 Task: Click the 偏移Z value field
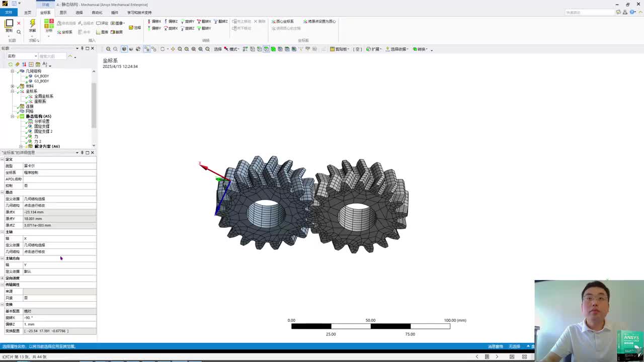59,324
